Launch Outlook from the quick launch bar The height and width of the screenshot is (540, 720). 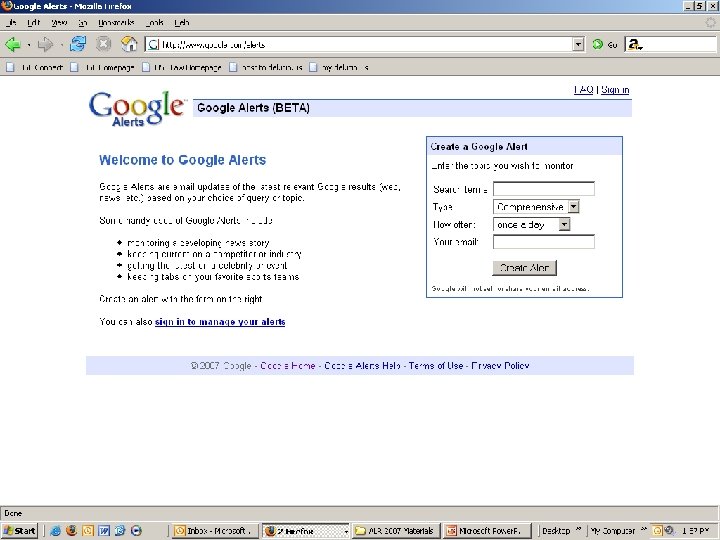tap(88, 531)
